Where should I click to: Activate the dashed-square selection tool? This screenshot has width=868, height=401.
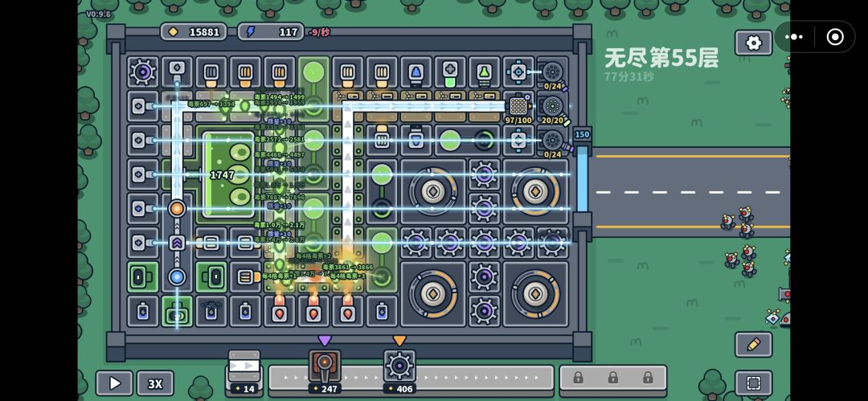[753, 383]
